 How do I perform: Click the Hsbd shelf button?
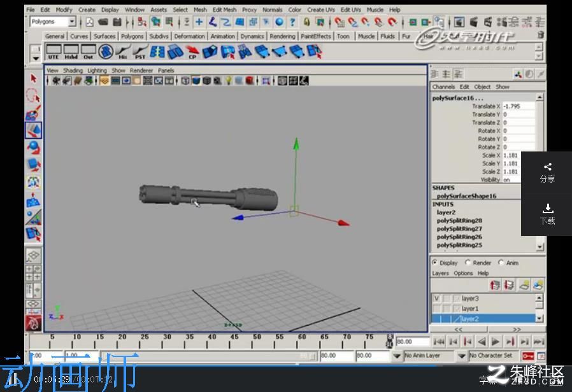(x=71, y=52)
